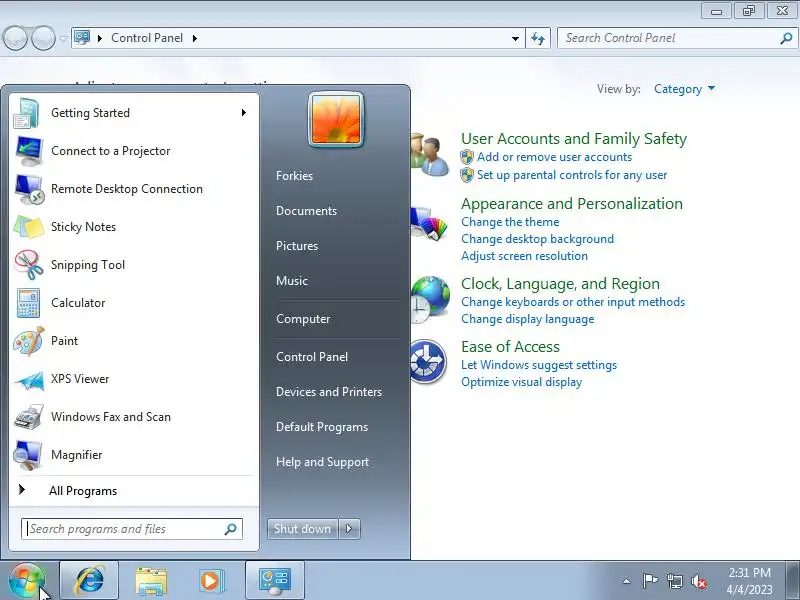This screenshot has height=600, width=800.
Task: Launch the Magnifier icon
Action: coord(28,455)
